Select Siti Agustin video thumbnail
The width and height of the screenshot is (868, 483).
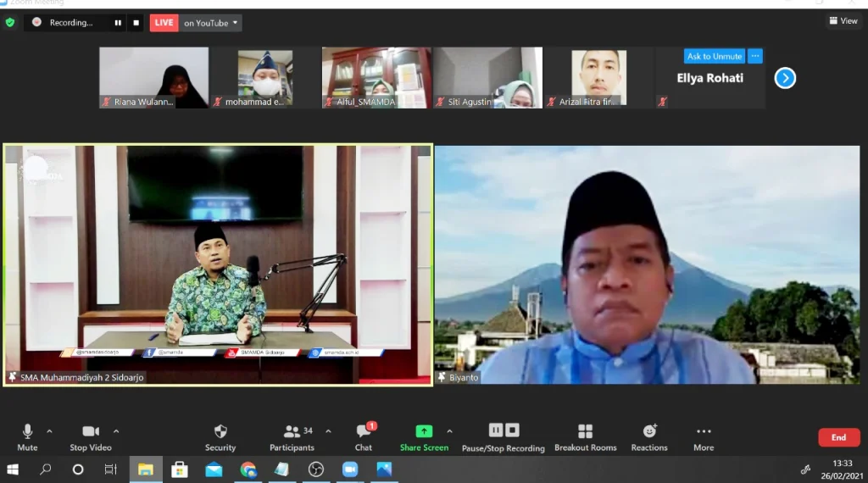pyautogui.click(x=487, y=77)
